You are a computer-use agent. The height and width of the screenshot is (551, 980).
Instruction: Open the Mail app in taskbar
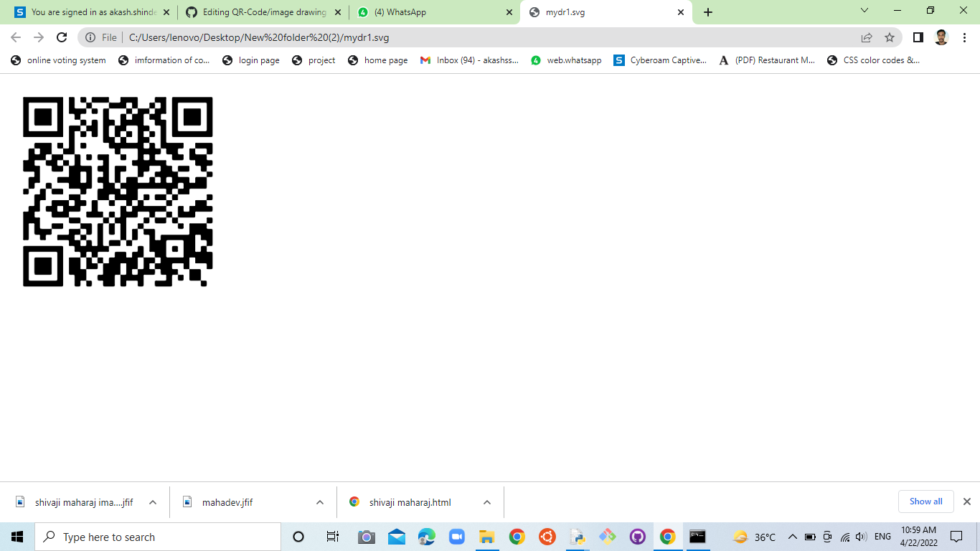point(397,537)
